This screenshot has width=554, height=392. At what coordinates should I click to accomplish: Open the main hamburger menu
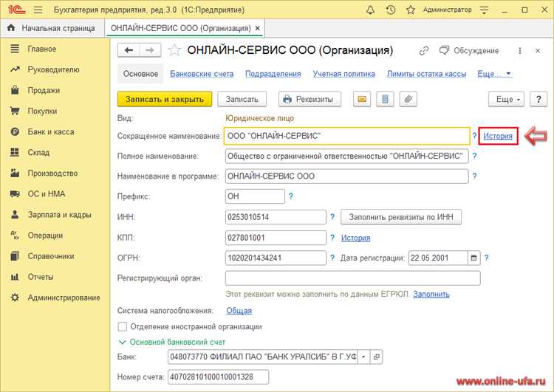coord(38,10)
